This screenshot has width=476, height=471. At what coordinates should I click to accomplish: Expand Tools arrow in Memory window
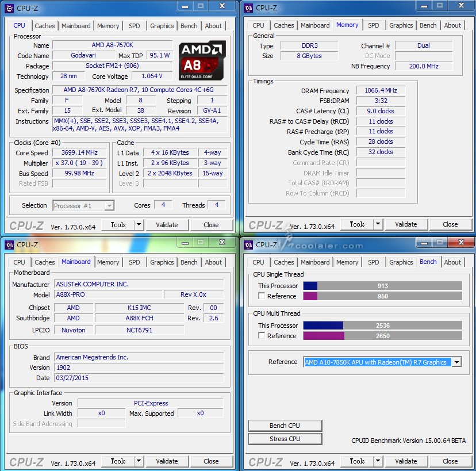(x=378, y=224)
